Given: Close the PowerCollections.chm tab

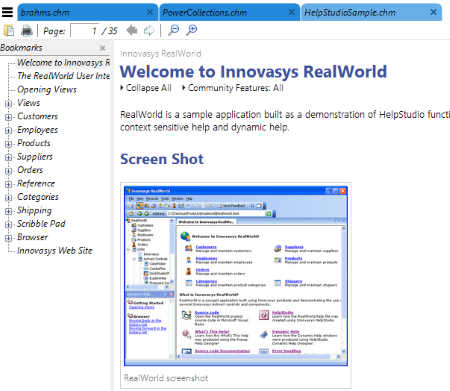Looking at the screenshot, I should (291, 12).
